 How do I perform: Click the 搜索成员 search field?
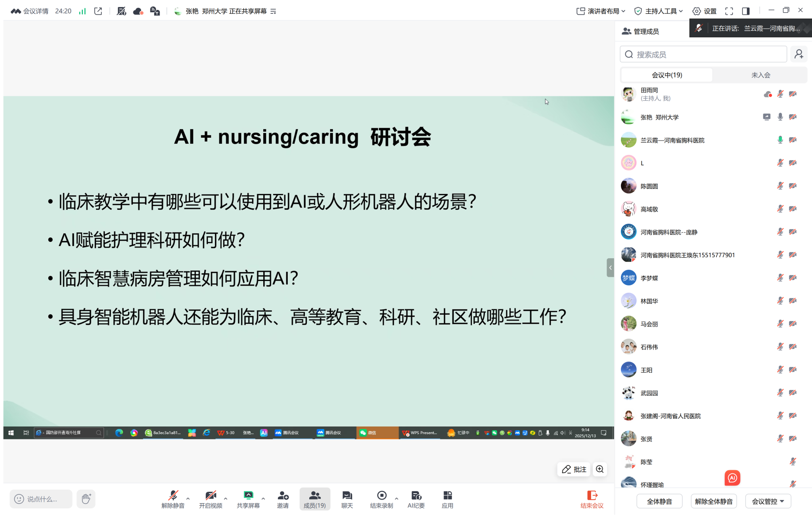[703, 54]
